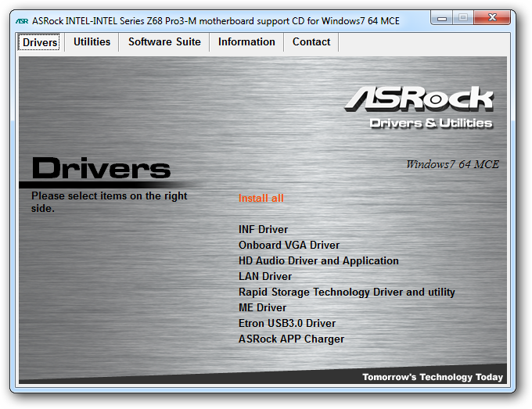Open the Utilities tab

92,41
